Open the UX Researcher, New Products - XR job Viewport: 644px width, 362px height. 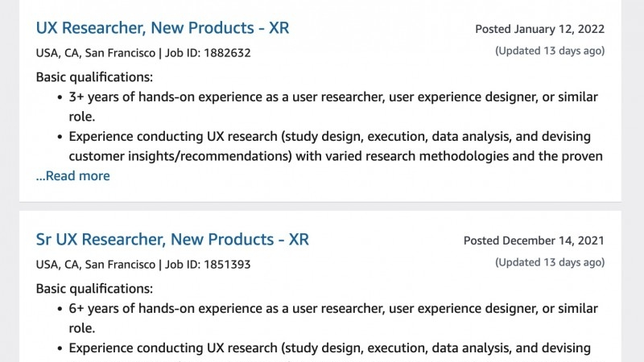(x=163, y=28)
